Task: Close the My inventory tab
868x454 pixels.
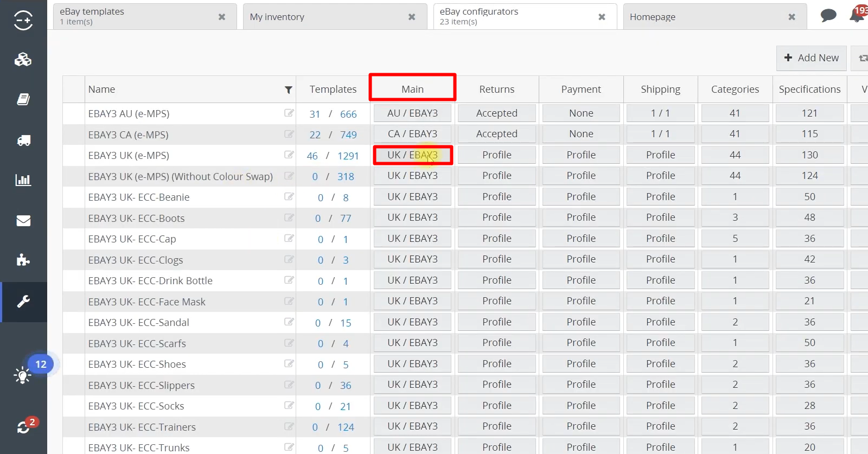Action: [x=412, y=17]
